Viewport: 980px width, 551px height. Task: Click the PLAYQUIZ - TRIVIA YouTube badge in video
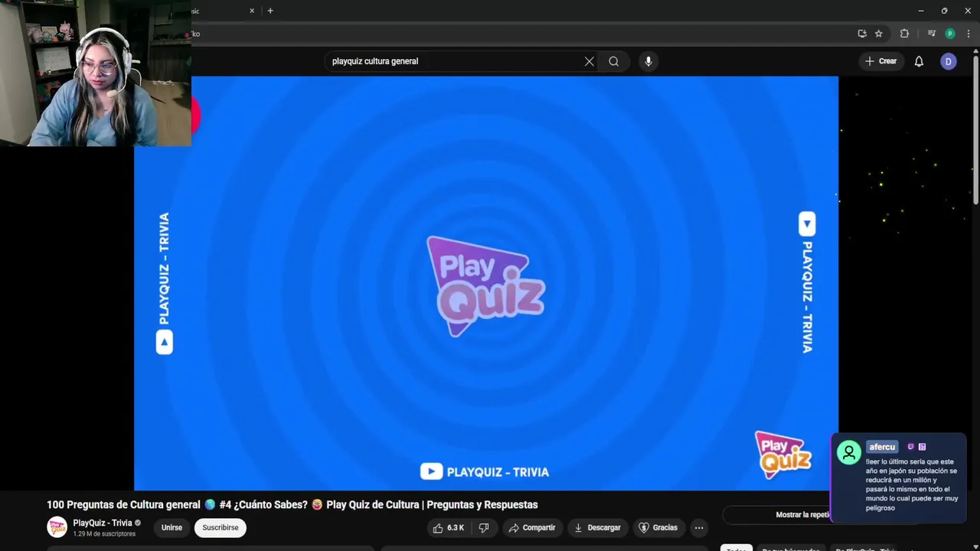click(485, 472)
